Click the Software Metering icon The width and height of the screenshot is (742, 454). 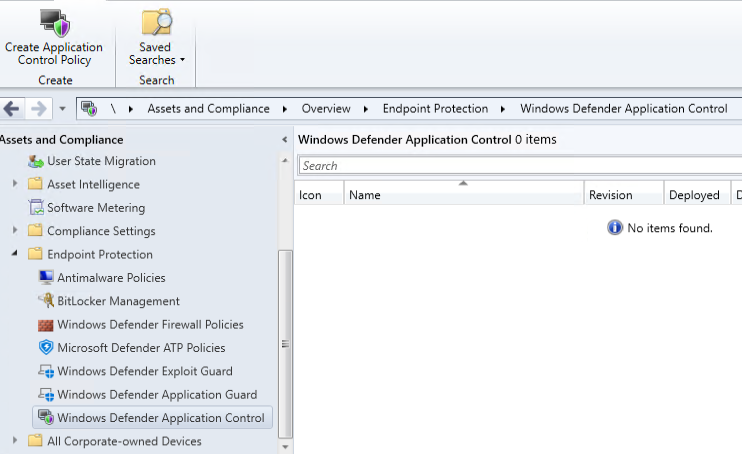click(35, 207)
